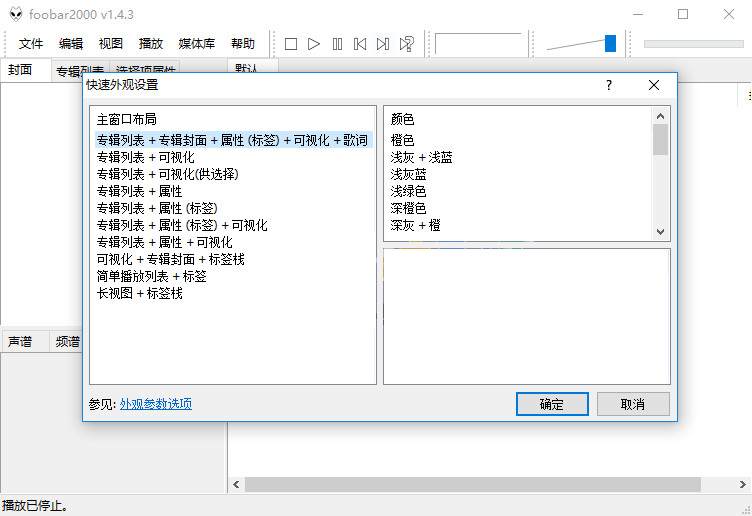The height and width of the screenshot is (516, 752).
Task: Click the help question mark in dialog title
Action: pyautogui.click(x=609, y=85)
